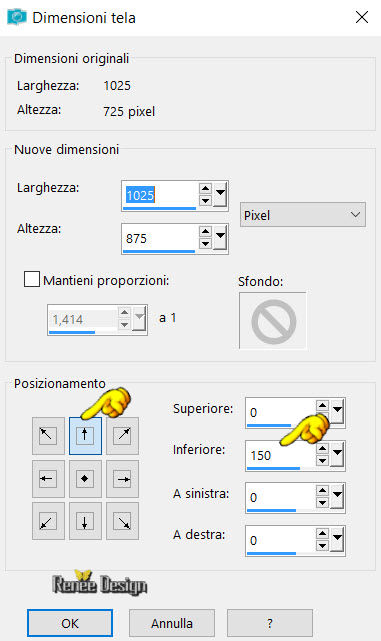Click the A sinistra input field
The image size is (381, 641).
point(281,497)
